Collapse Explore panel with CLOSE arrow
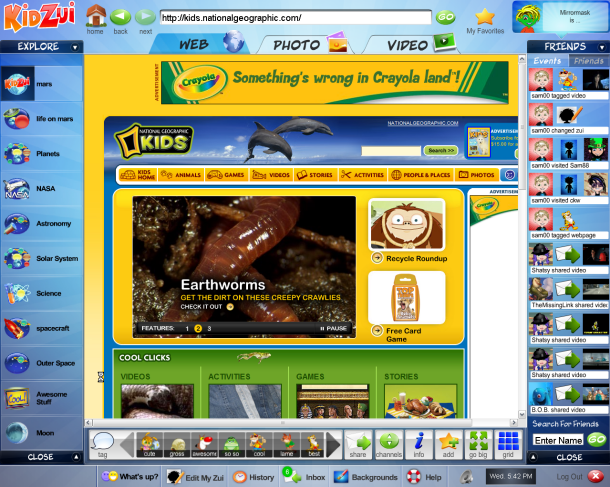Screen dimensions: 610x487 point(76,457)
